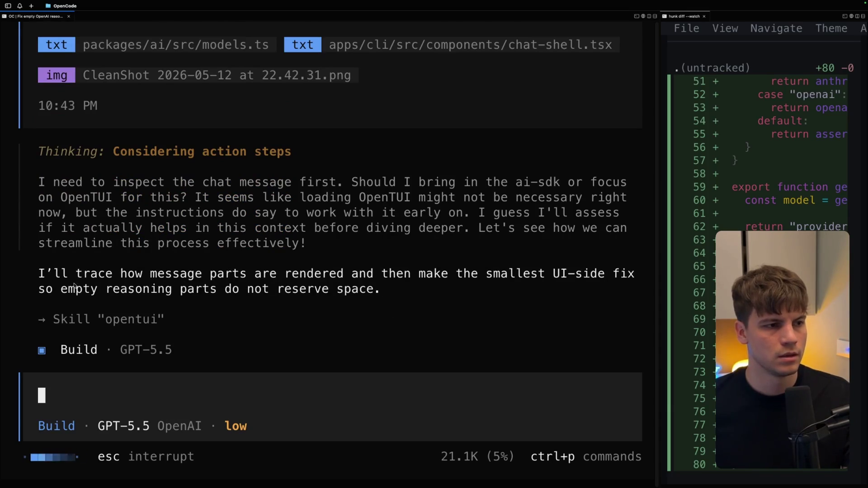Image resolution: width=868 pixels, height=488 pixels.
Task: Click the txt badge for models.ts
Action: tap(57, 45)
